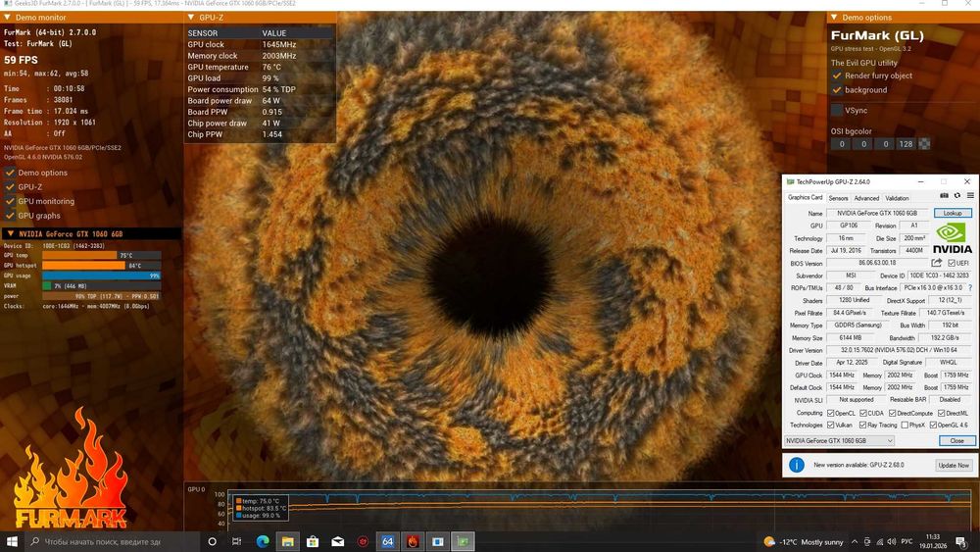This screenshot has height=552, width=980.
Task: Open File Explorer from taskbar
Action: pos(287,541)
